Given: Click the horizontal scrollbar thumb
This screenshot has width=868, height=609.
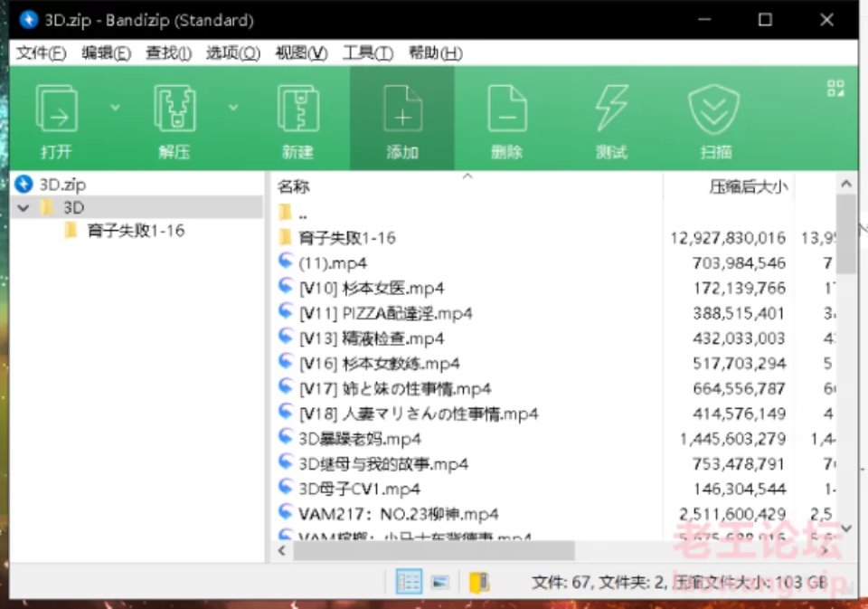Looking at the screenshot, I should click(434, 550).
